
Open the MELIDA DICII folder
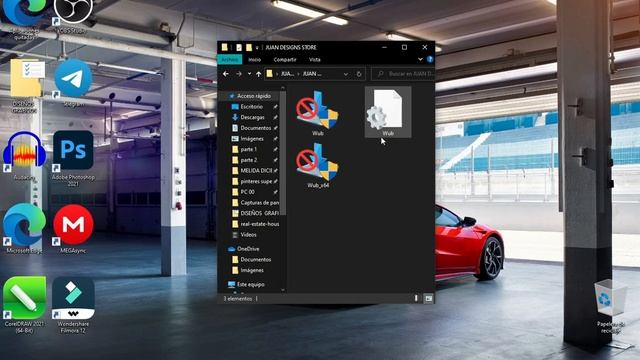[256, 171]
